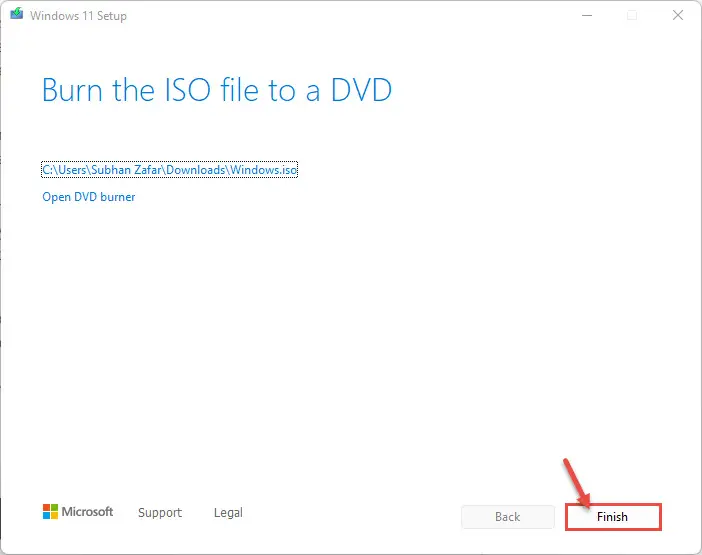This screenshot has width=702, height=555.
Task: Click the Windows 11 Setup title text
Action: (78, 16)
